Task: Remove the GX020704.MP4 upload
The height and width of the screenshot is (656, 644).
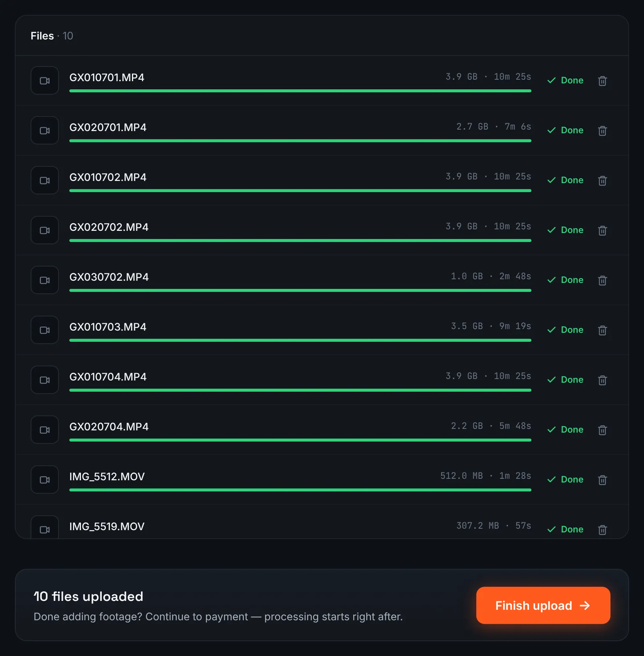Action: pyautogui.click(x=602, y=430)
